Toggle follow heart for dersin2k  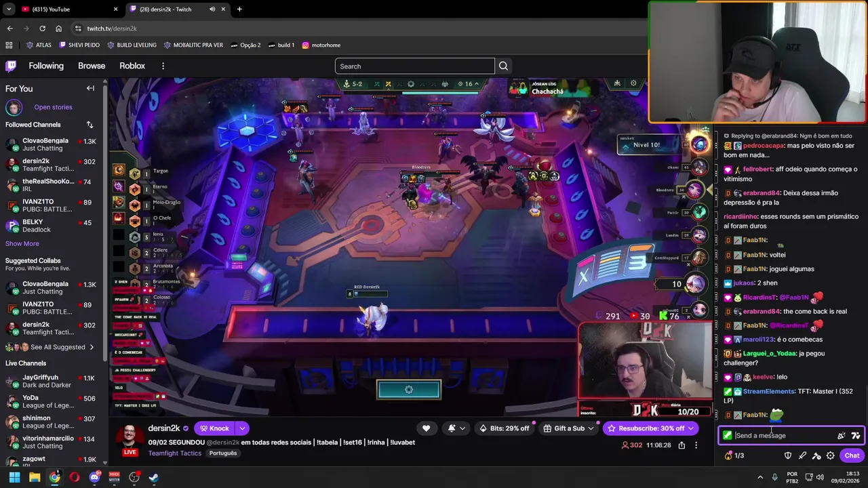tap(426, 428)
